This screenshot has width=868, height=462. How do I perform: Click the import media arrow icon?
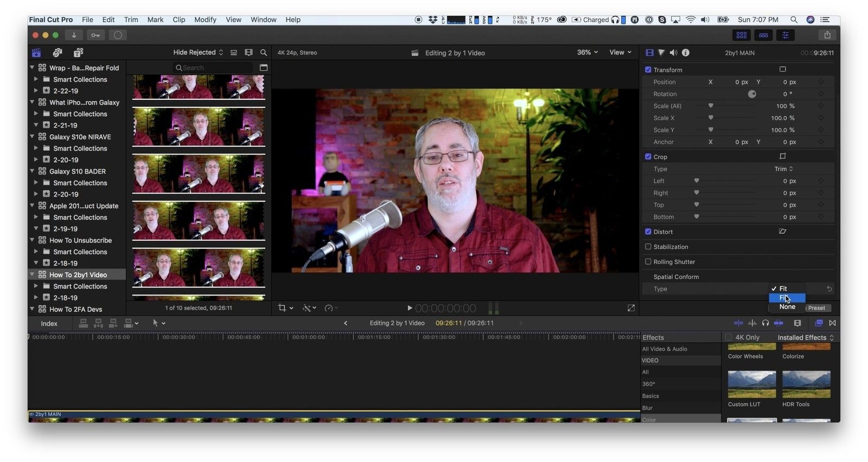[x=74, y=35]
